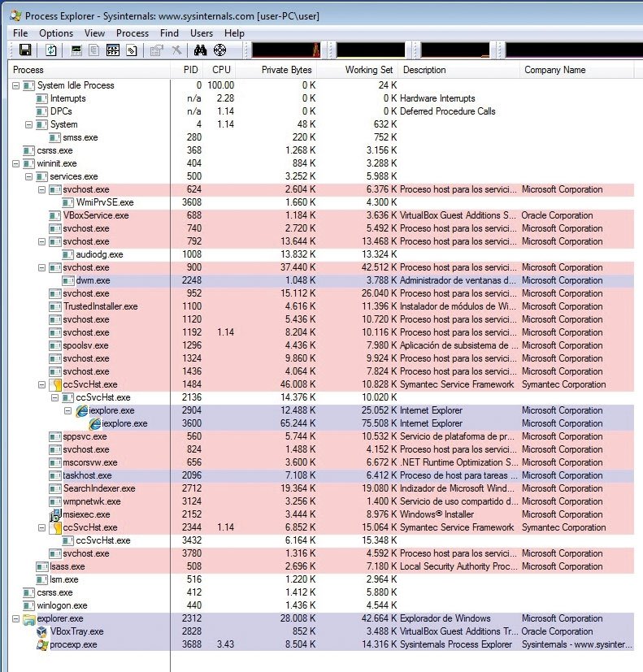Collapse the System Idle Process tree node
The width and height of the screenshot is (643, 672).
coord(16,85)
